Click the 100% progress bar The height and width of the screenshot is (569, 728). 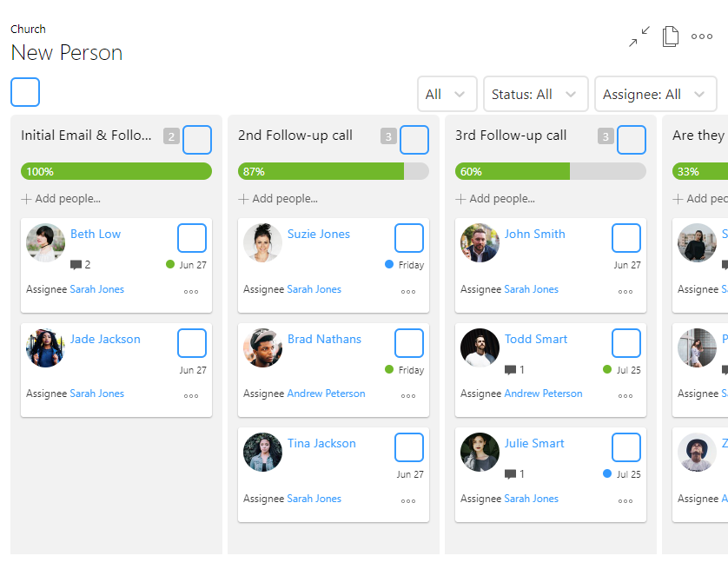pyautogui.click(x=116, y=171)
